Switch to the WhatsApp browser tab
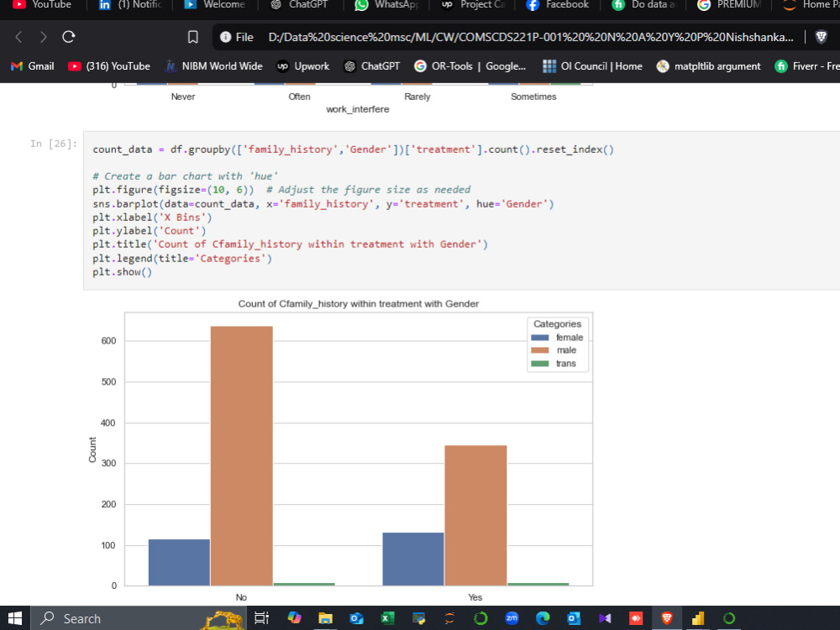 tap(386, 5)
